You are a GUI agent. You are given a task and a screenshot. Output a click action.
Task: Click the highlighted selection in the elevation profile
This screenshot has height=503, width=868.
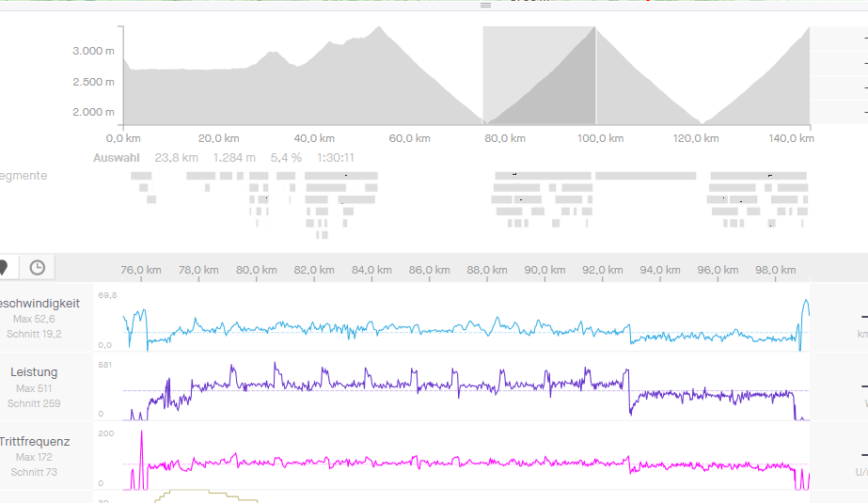pos(539,76)
